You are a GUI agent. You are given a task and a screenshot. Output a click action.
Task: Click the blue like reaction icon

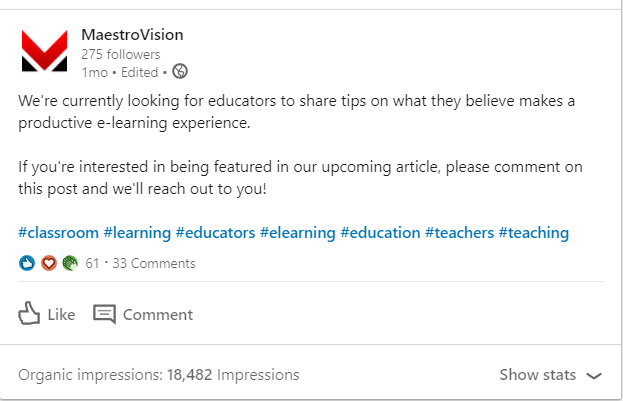click(27, 264)
